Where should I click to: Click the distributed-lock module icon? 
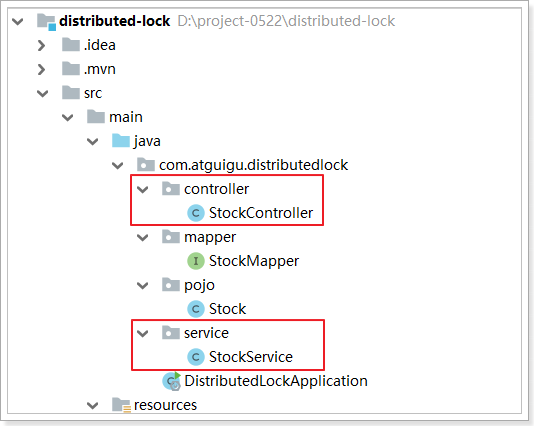click(x=46, y=22)
